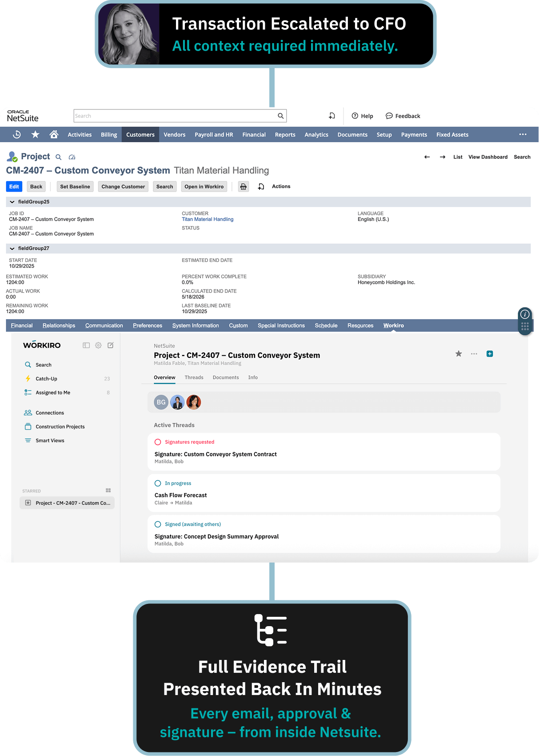Switch to the Financial subtab
Viewport: 539px width, 756px height.
[x=22, y=326]
